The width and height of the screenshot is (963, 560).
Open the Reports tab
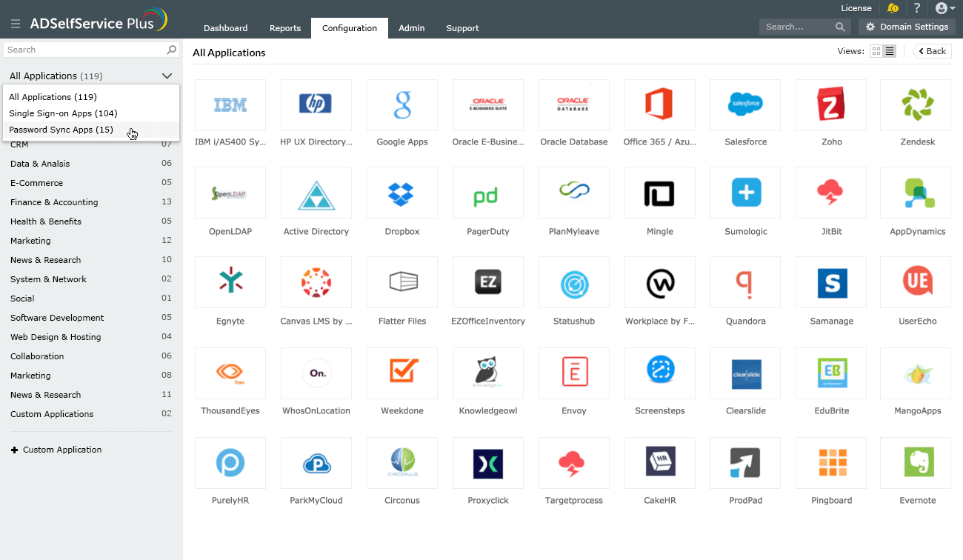285,28
